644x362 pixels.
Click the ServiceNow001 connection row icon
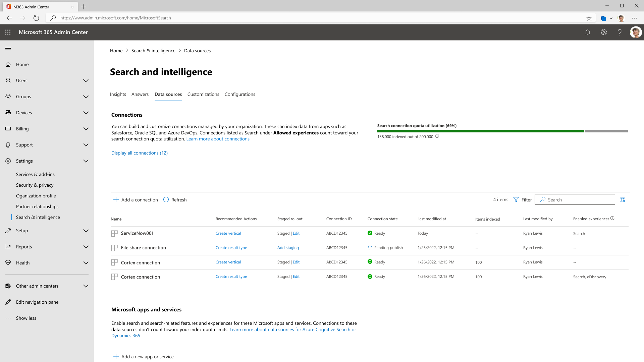click(x=114, y=233)
